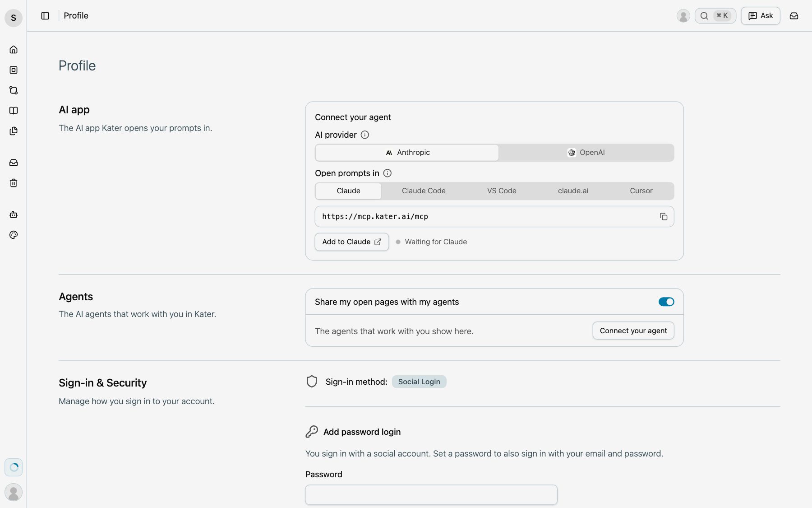Open search with the ⌘K button
The height and width of the screenshot is (508, 812).
pos(715,16)
